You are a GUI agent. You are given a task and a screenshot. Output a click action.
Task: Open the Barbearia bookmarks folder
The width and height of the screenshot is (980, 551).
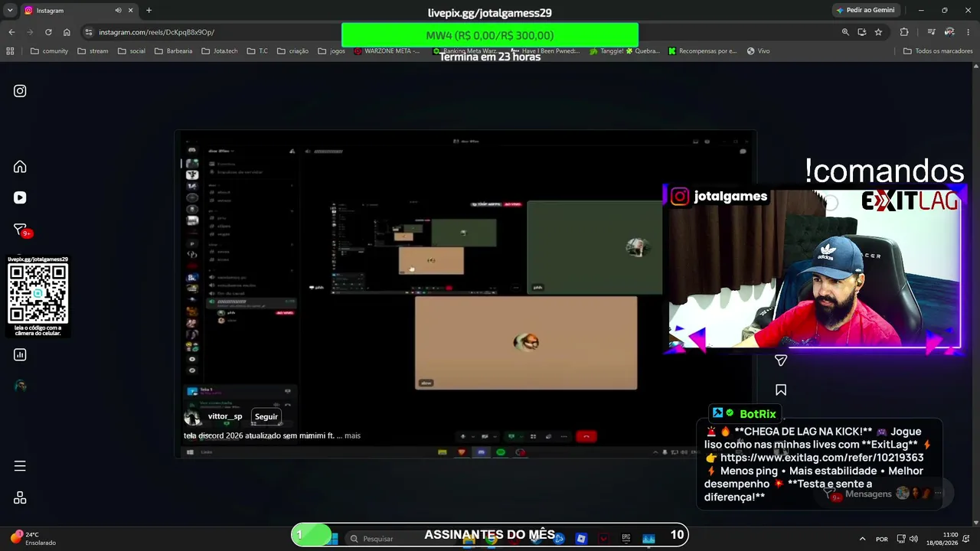tap(174, 51)
